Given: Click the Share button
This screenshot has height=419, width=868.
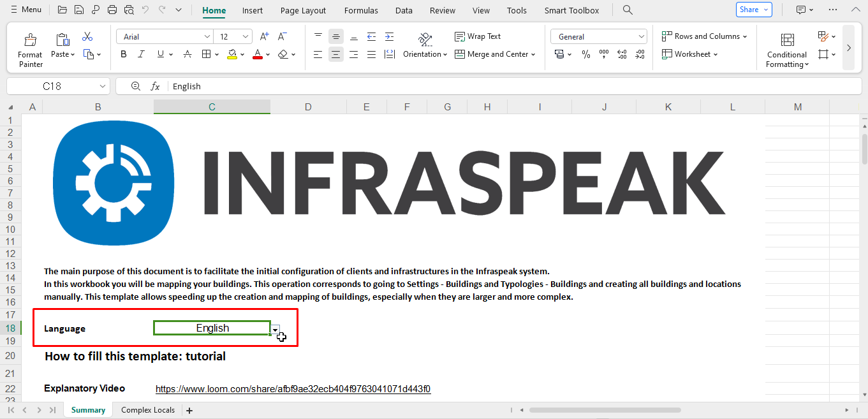Looking at the screenshot, I should point(754,10).
